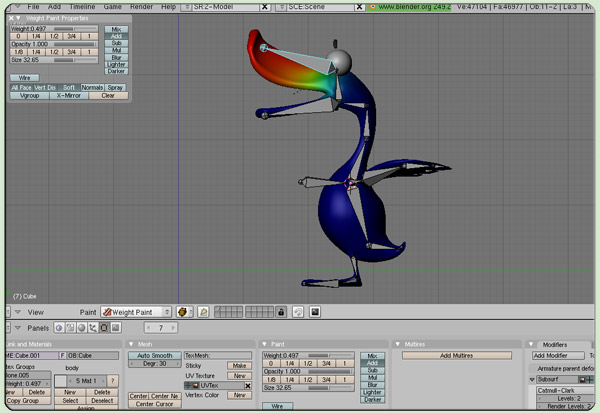This screenshot has width=600, height=413.
Task: Collapse the Weight Paint Properties panel triangle
Action: 18,18
